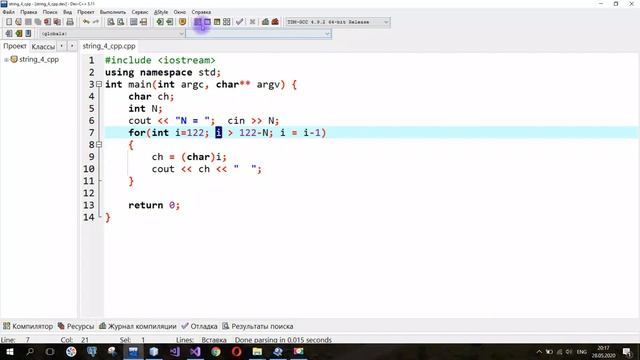This screenshot has width=640, height=360.
Task: Start debugging with the checkmark icon
Action: click(240, 22)
